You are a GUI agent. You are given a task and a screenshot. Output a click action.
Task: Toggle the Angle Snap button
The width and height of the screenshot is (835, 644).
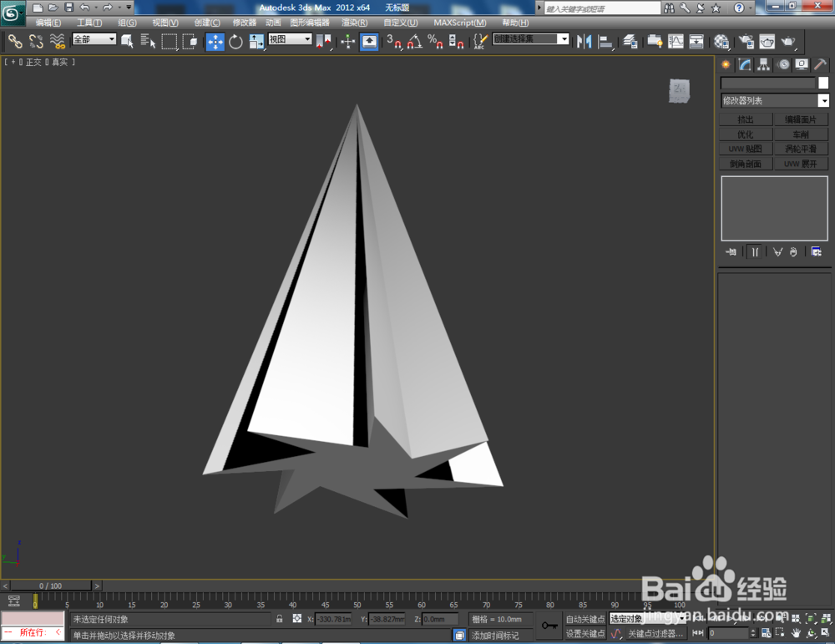(414, 42)
